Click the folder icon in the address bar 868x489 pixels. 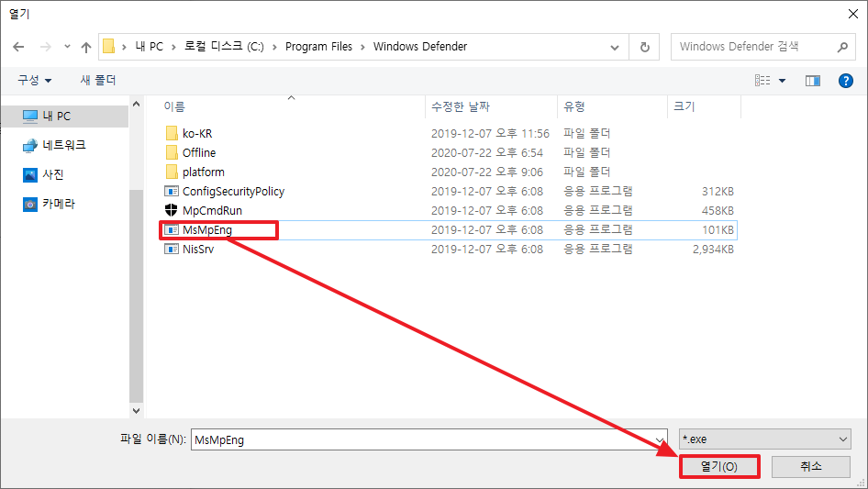click(x=109, y=47)
